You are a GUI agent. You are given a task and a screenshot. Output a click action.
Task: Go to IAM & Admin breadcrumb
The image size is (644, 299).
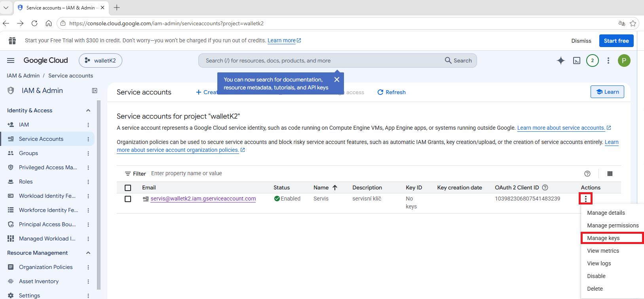point(23,76)
